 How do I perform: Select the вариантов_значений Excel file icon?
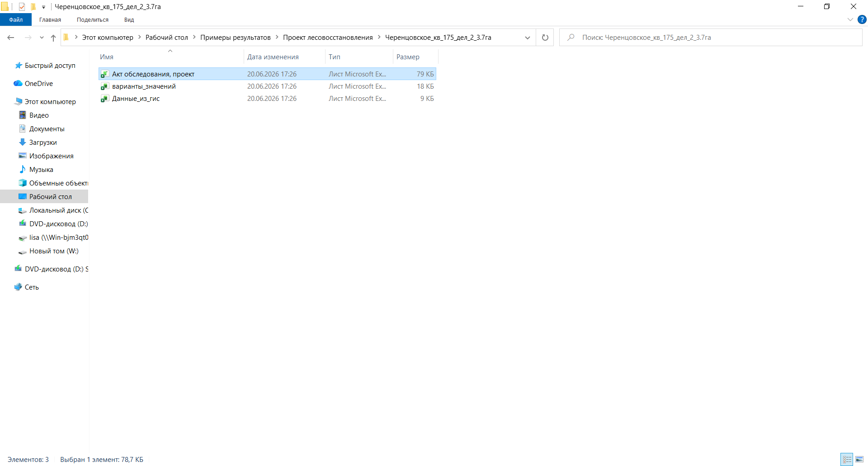point(104,86)
